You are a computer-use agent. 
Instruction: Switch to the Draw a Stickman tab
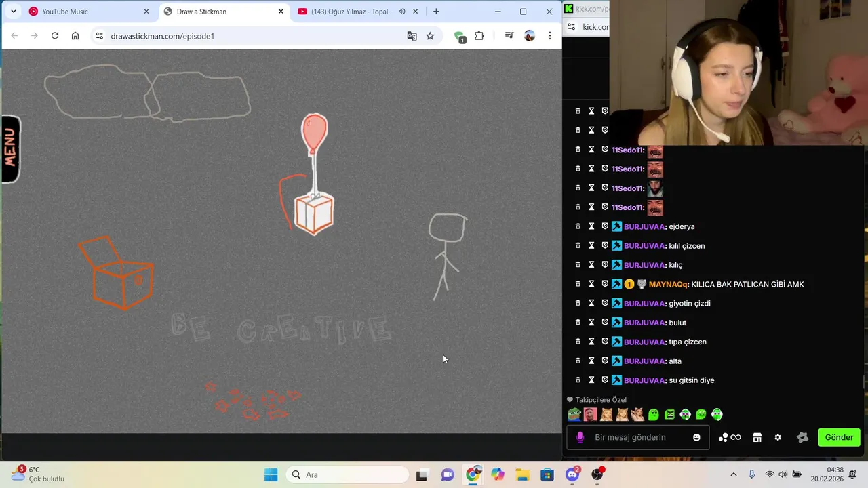tap(224, 12)
